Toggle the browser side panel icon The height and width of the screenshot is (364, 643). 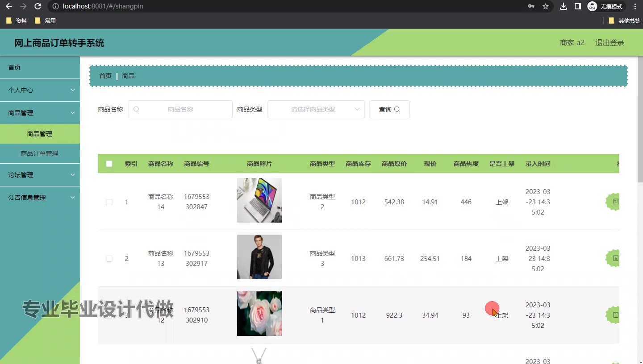pos(577,6)
